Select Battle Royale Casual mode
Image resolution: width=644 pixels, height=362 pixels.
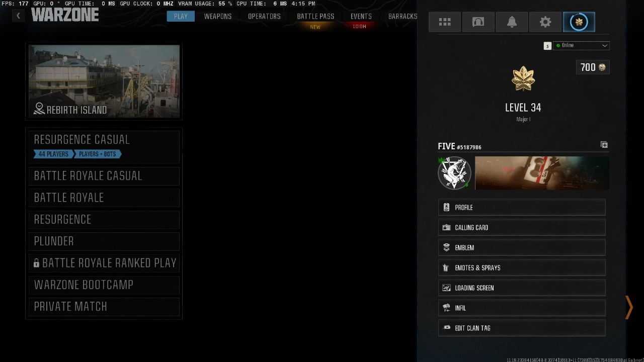pos(104,176)
